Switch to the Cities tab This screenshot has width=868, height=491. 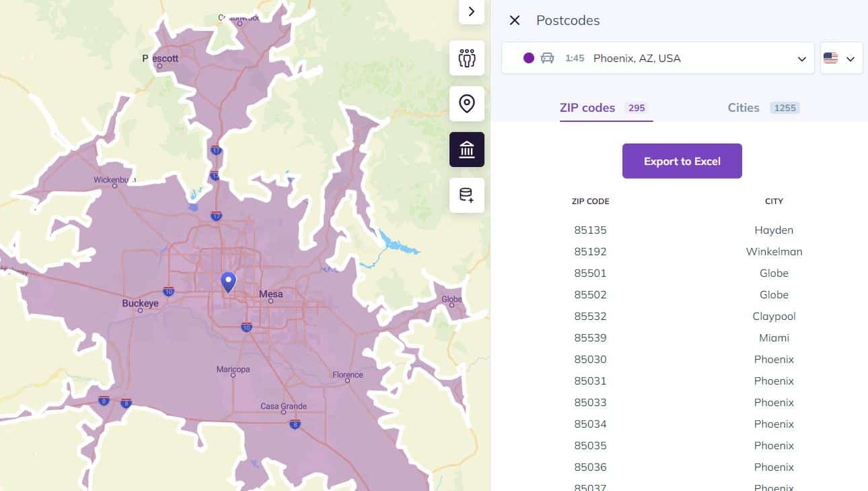(x=744, y=107)
